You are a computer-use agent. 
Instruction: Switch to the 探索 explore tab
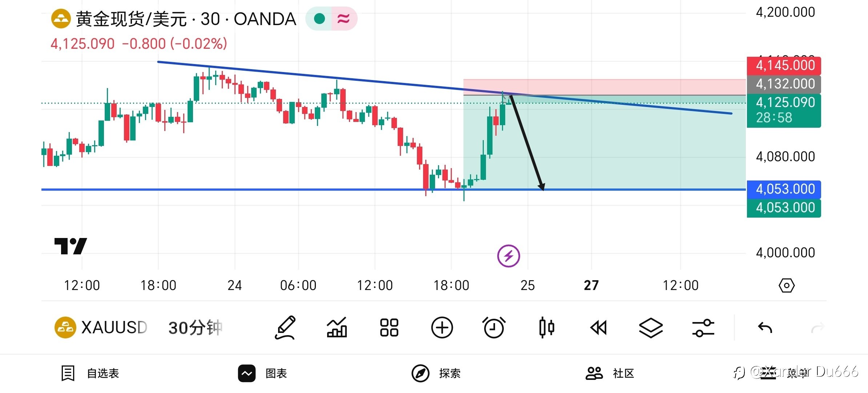(x=436, y=373)
